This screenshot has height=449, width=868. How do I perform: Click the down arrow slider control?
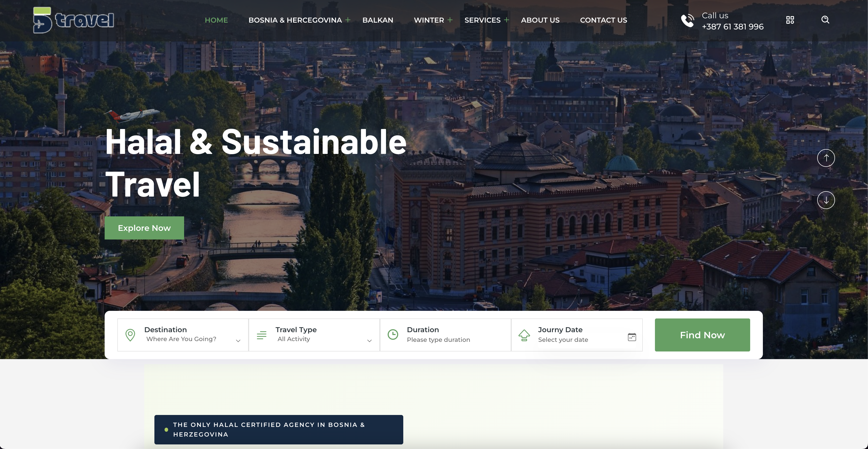(x=826, y=200)
